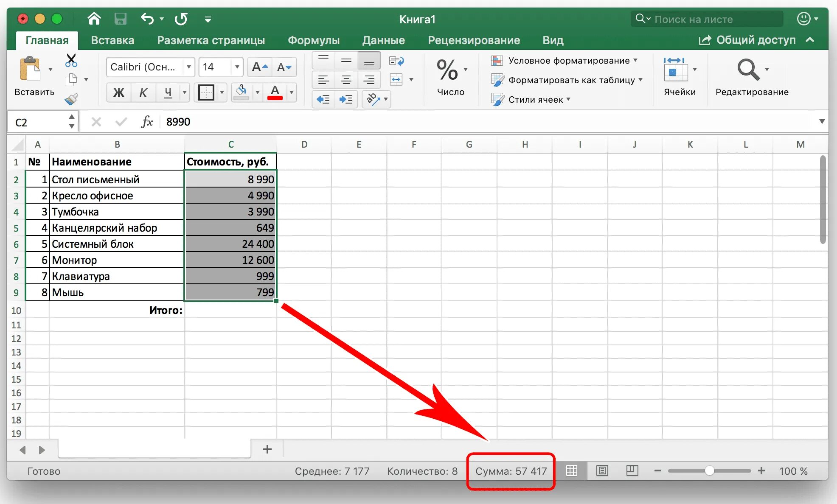
Task: Click the cut scissors icon
Action: click(x=71, y=61)
